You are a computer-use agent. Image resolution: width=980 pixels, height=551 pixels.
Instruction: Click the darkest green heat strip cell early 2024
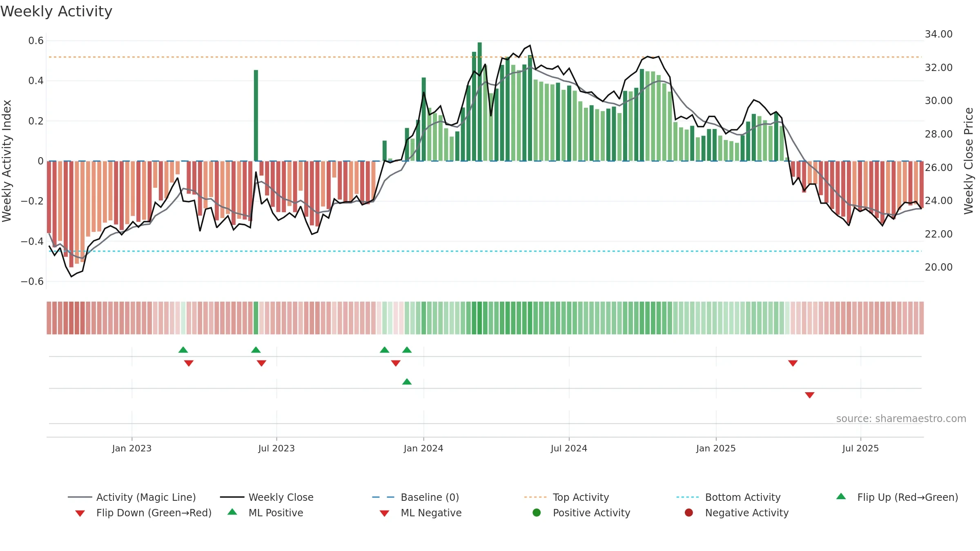point(480,318)
